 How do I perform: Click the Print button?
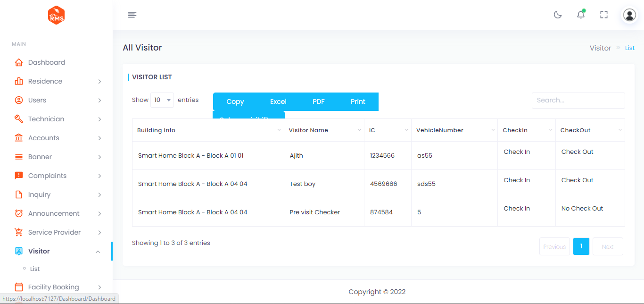pyautogui.click(x=358, y=101)
